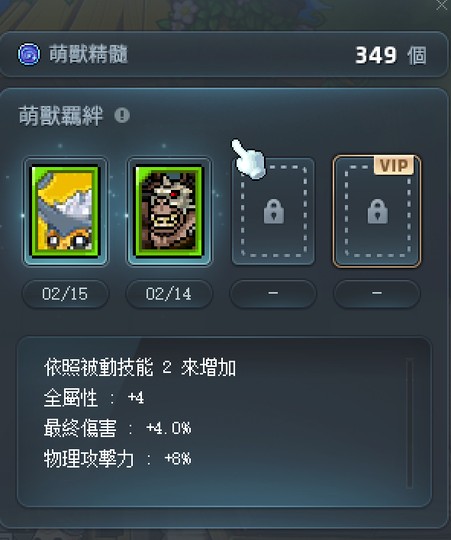Click the 萌獸精髓 label text

pyautogui.click(x=88, y=54)
